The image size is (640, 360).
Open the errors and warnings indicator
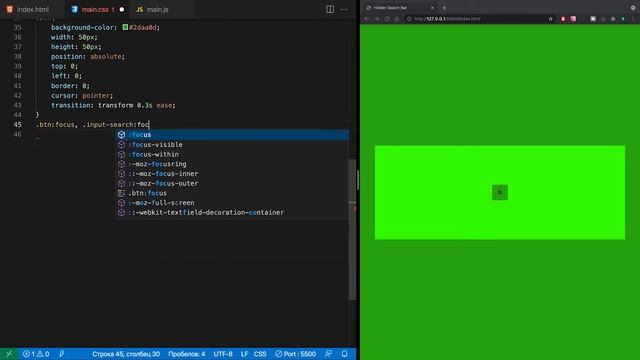[x=36, y=354]
